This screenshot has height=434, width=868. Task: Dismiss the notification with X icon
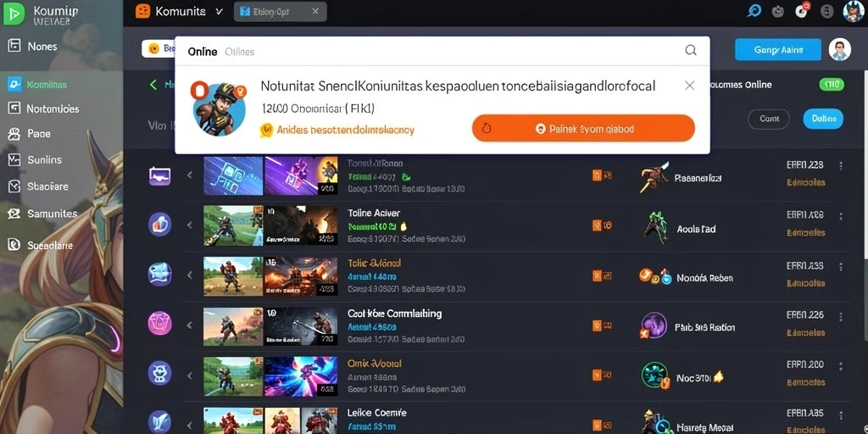(x=689, y=86)
